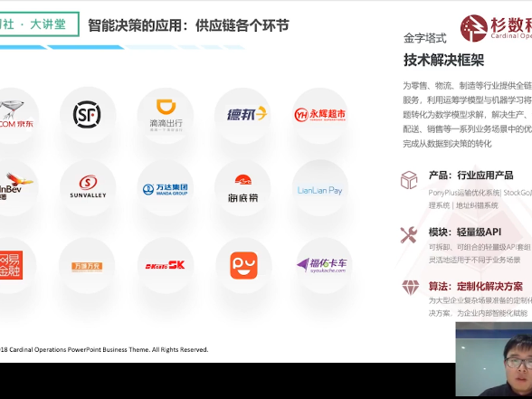Click the cube icon beside 产品
This screenshot has width=532, height=399.
point(409,180)
